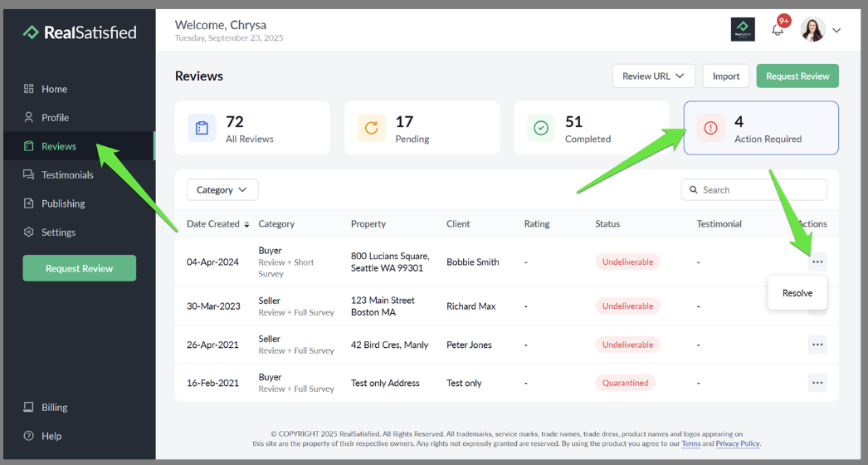Screen dimensions: 868x465
Task: Click the RealSatisfied brand tile in header
Action: tap(743, 29)
